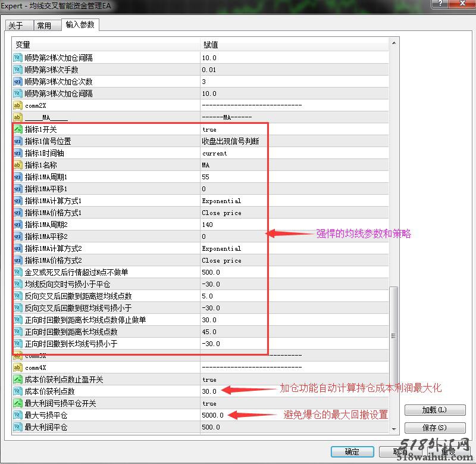The height and width of the screenshot is (464, 476).
Task: Click the string icon beside comm2X
Action: pyautogui.click(x=17, y=105)
